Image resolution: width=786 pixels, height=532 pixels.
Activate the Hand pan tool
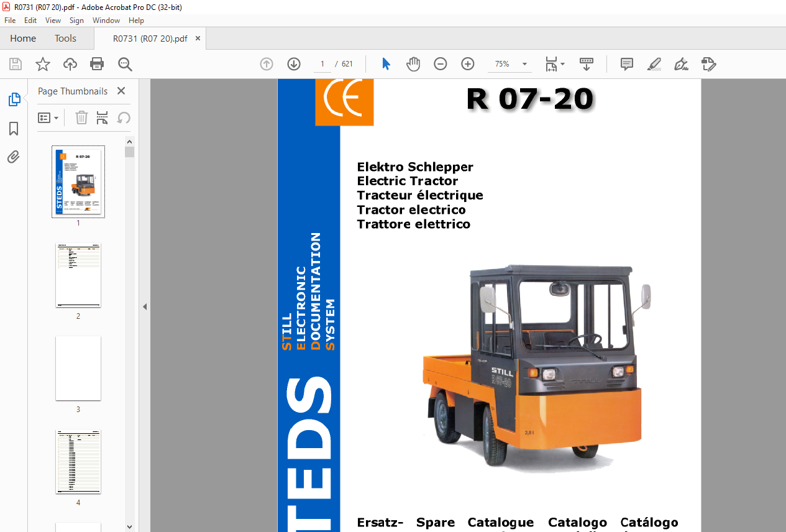(x=413, y=64)
